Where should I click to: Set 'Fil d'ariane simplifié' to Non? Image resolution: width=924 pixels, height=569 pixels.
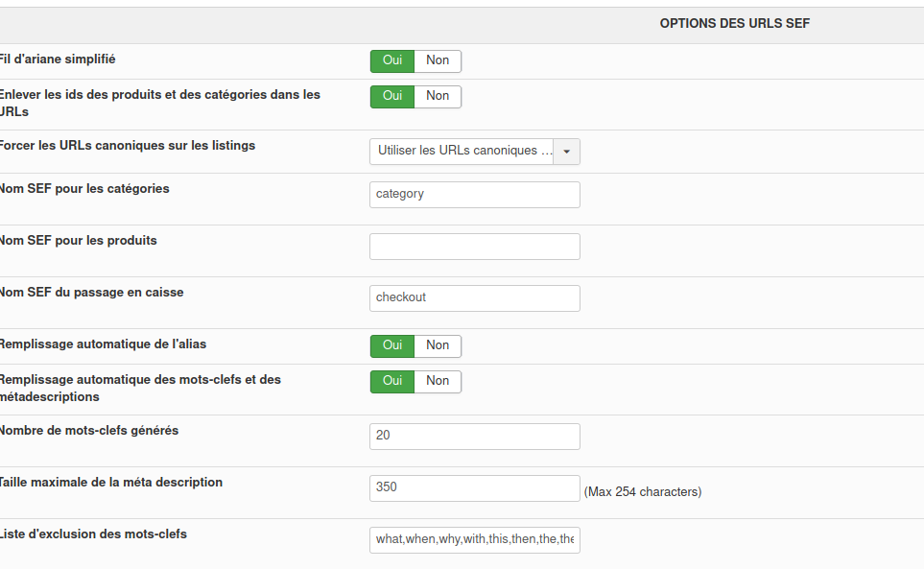point(438,60)
